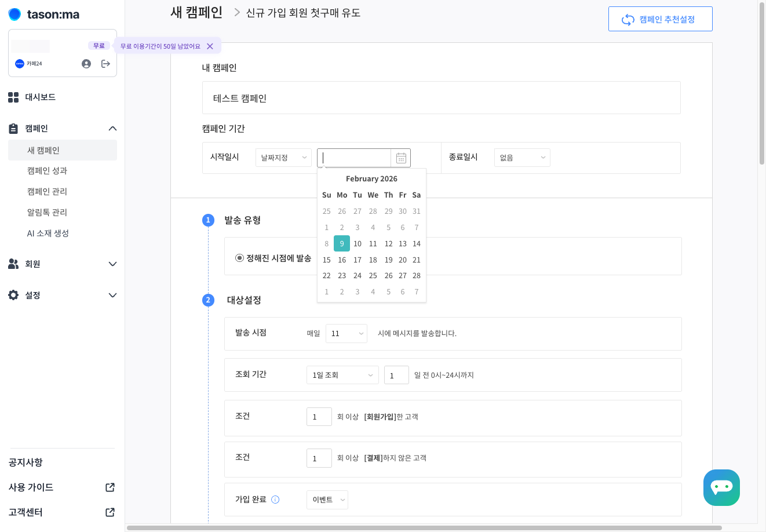The width and height of the screenshot is (766, 532).
Task: Click the logout icon
Action: 105,64
